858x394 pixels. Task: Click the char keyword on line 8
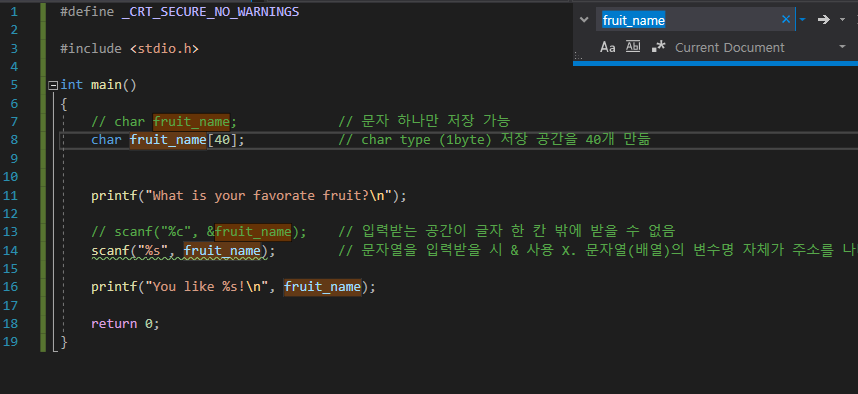click(106, 140)
